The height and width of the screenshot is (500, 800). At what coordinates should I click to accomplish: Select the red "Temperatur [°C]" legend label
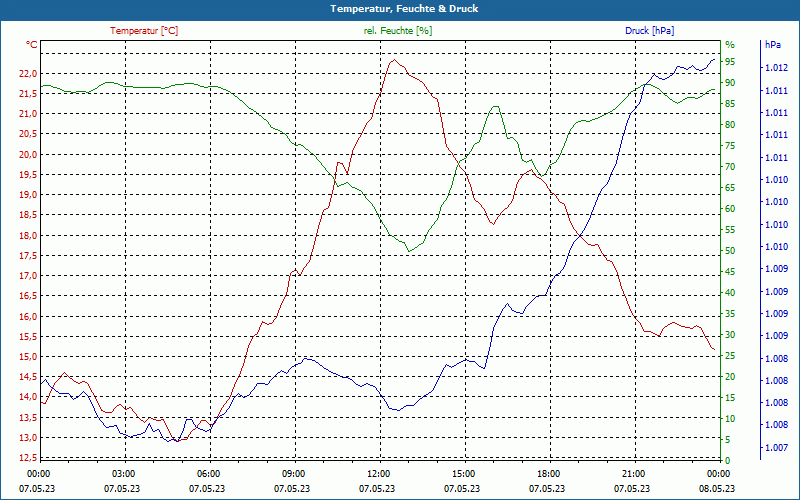pyautogui.click(x=144, y=31)
